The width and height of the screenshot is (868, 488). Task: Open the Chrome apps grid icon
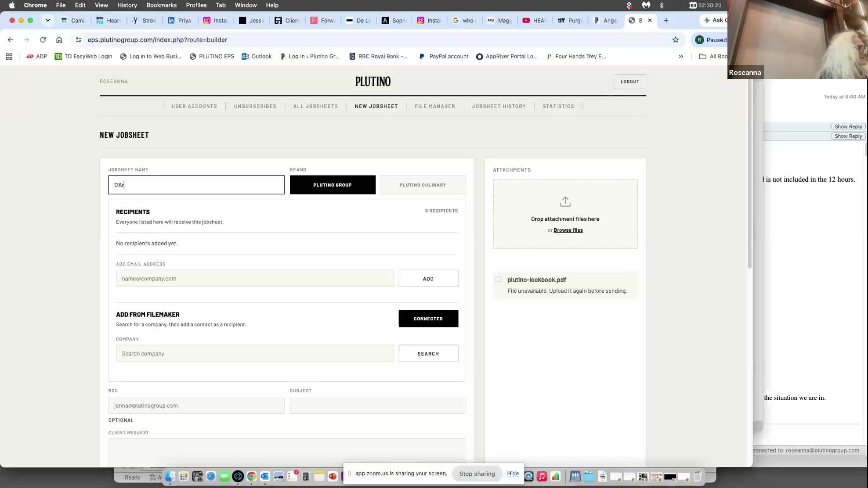(9, 56)
